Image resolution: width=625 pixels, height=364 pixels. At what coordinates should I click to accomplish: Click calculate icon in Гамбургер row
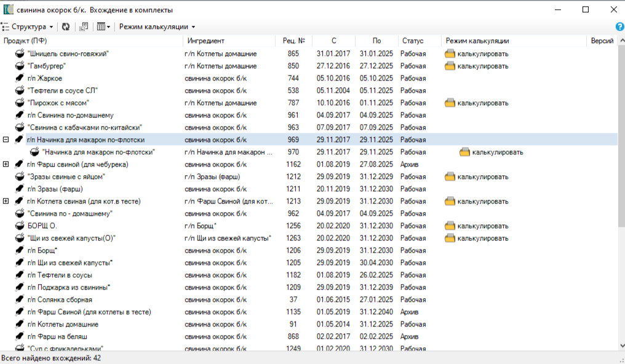click(x=450, y=66)
